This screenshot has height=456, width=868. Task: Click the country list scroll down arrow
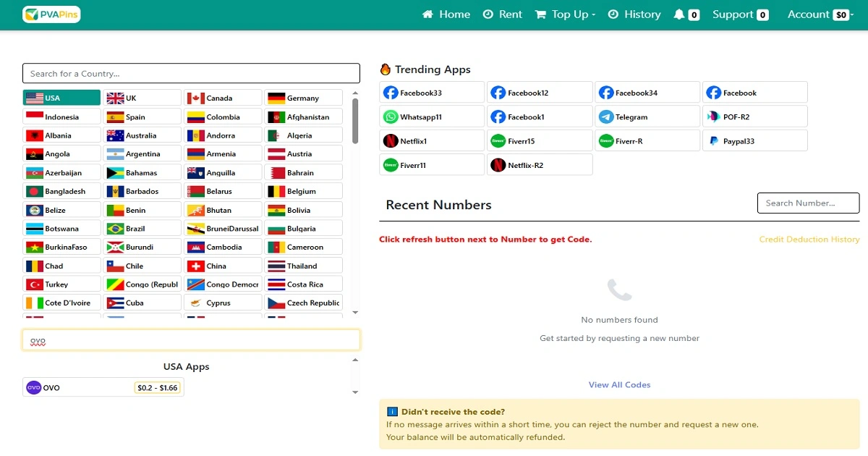(x=355, y=313)
